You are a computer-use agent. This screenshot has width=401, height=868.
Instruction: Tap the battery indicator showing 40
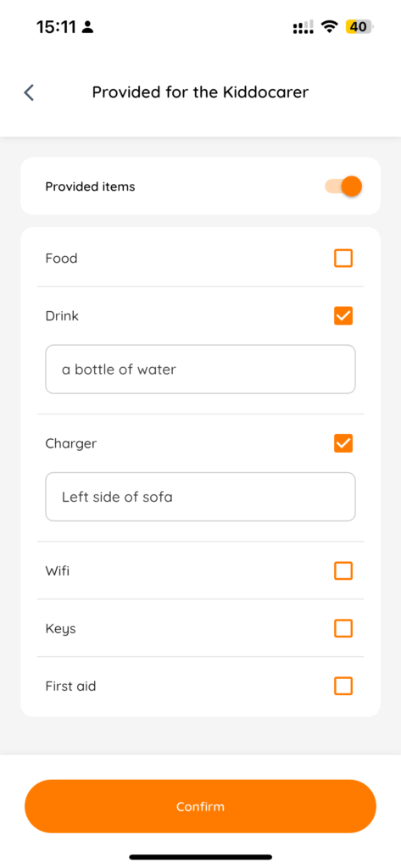(x=360, y=26)
